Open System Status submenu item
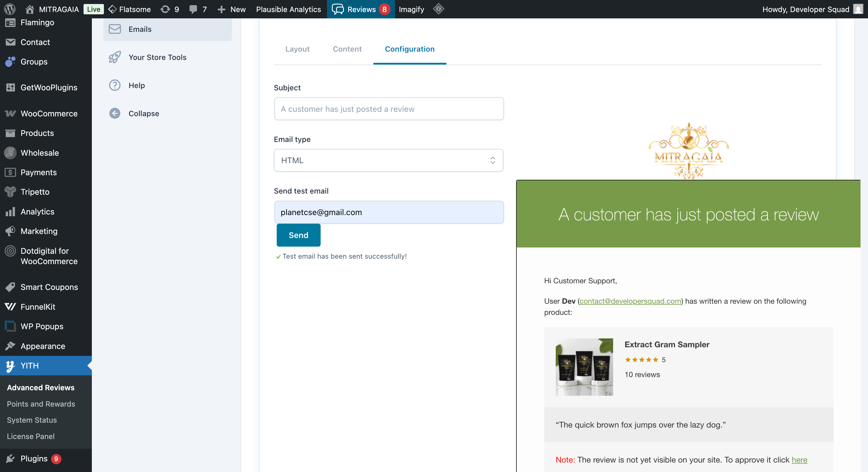The image size is (868, 472). tap(32, 420)
